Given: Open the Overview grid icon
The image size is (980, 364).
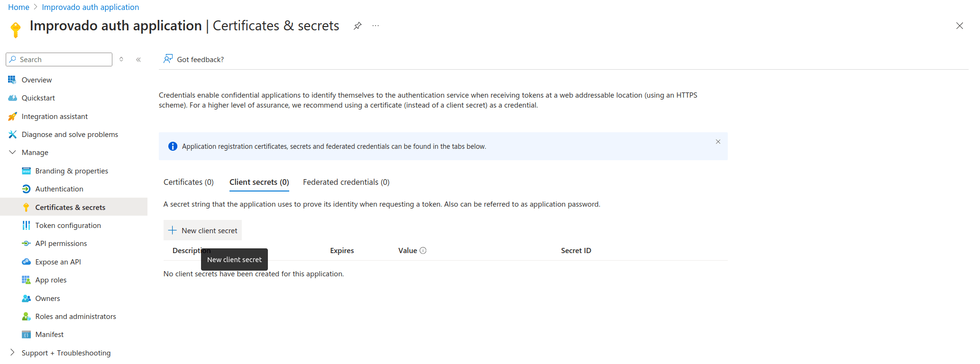Looking at the screenshot, I should pos(12,80).
